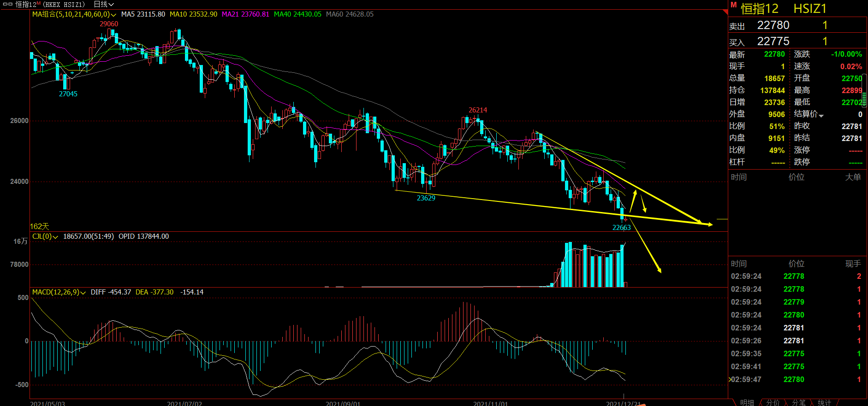The image size is (868, 406).
Task: Click the 02:59:26 tick row
Action: pos(796,341)
